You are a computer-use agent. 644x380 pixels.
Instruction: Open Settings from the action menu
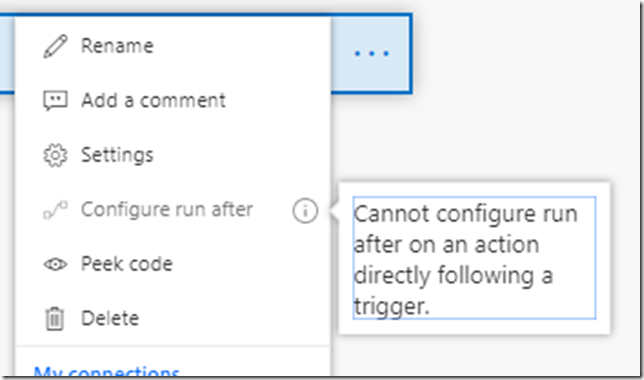(x=117, y=155)
